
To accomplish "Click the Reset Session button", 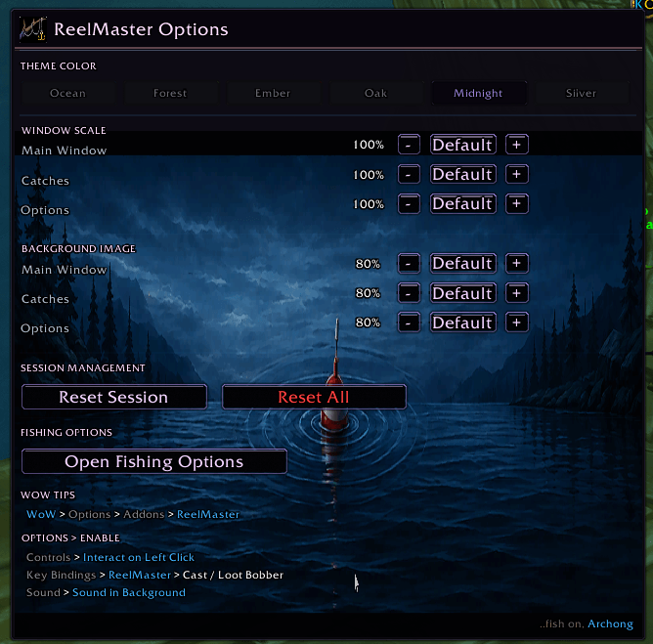I will (114, 397).
